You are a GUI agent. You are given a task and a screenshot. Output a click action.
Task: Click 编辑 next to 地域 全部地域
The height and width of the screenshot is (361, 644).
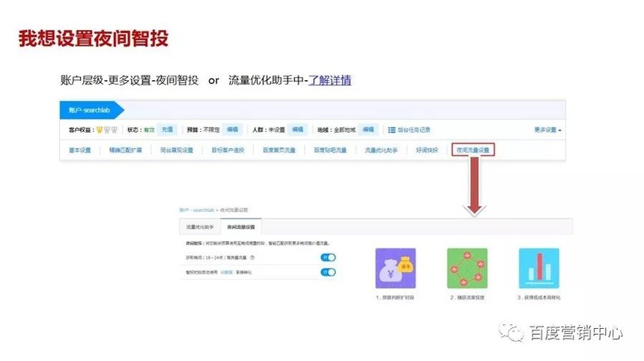pyautogui.click(x=368, y=130)
